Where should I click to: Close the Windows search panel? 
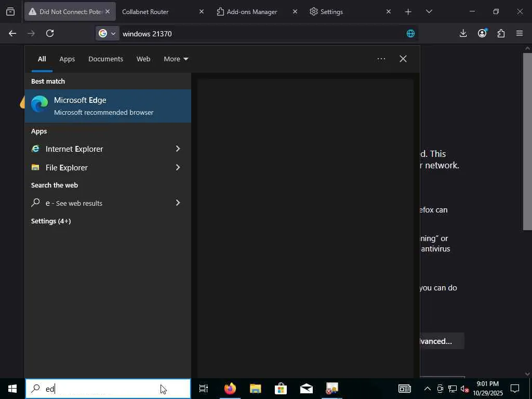pos(403,59)
